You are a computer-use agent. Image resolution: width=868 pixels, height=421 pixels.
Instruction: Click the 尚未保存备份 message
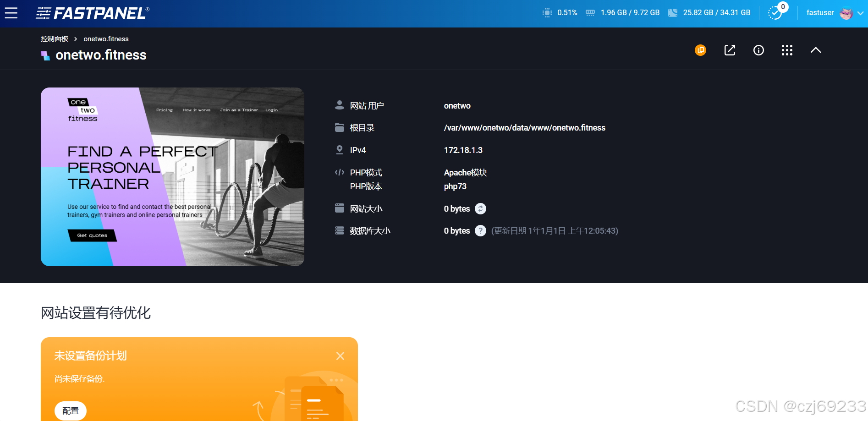tap(79, 379)
